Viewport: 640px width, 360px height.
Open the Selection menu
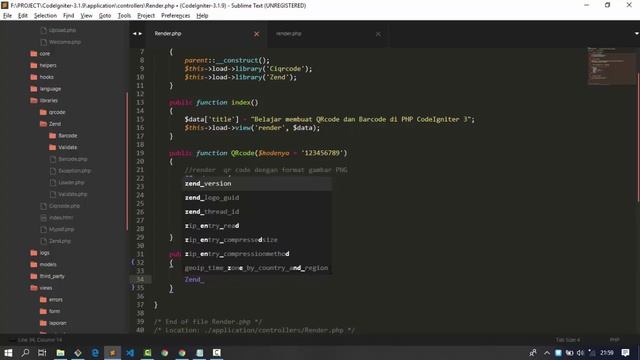pyautogui.click(x=45, y=16)
